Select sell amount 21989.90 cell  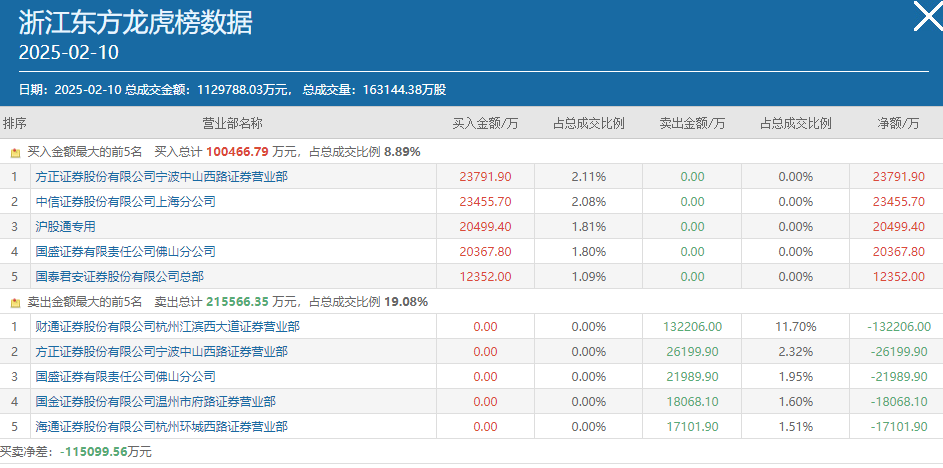(692, 377)
